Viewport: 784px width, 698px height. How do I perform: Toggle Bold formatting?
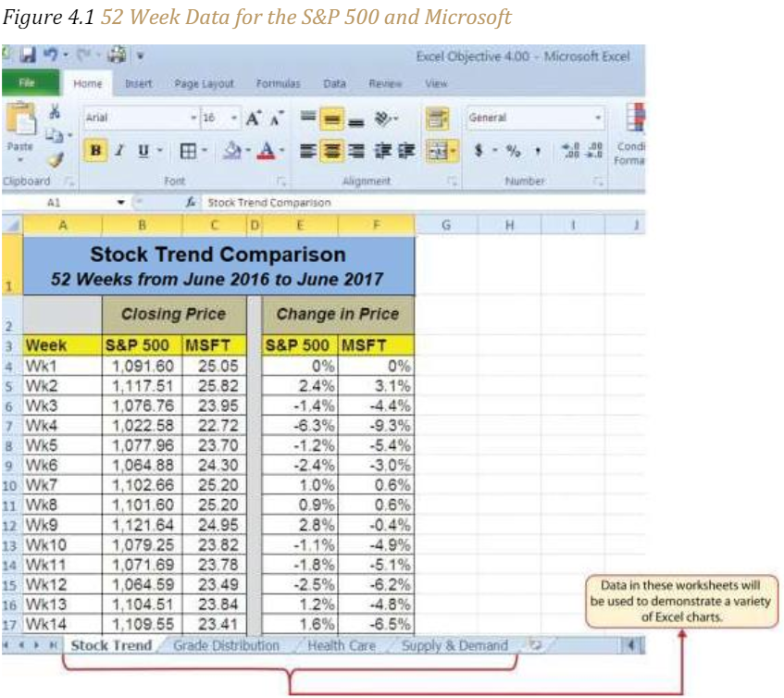pos(95,150)
